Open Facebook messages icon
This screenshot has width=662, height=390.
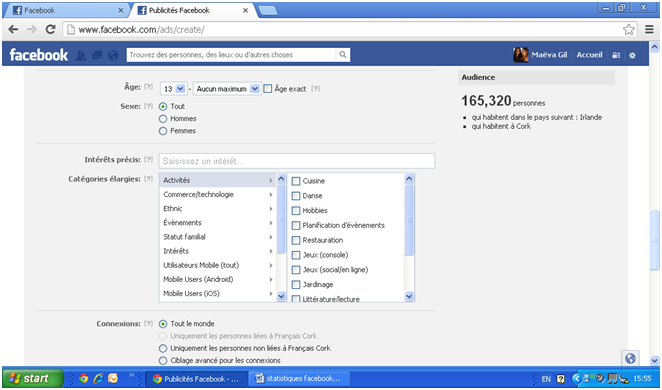click(x=97, y=55)
